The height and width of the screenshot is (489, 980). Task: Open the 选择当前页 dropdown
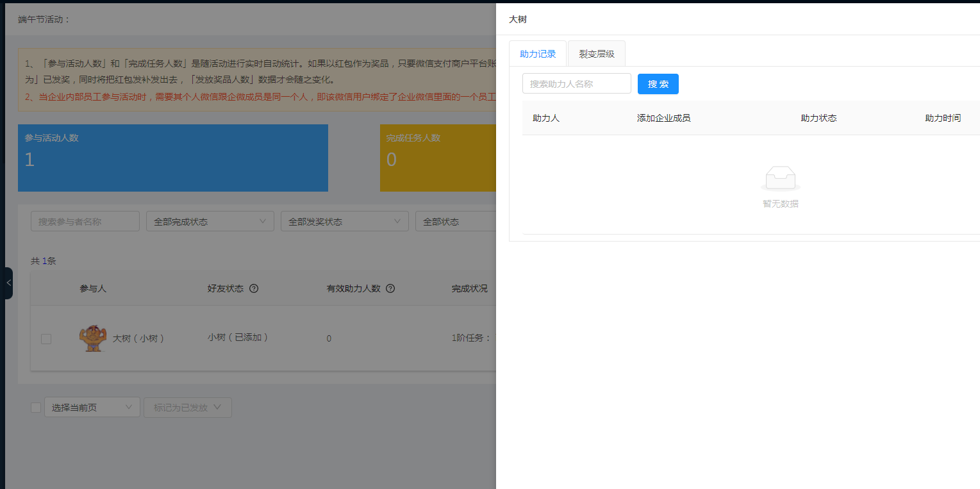pos(92,407)
